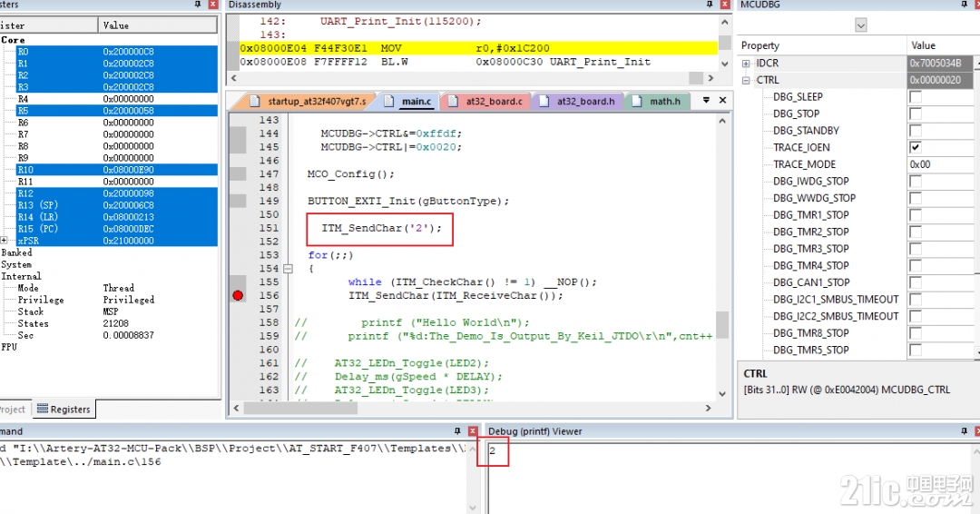Image resolution: width=980 pixels, height=514 pixels.
Task: Toggle the DBG_STOP checkbox
Action: (x=916, y=114)
